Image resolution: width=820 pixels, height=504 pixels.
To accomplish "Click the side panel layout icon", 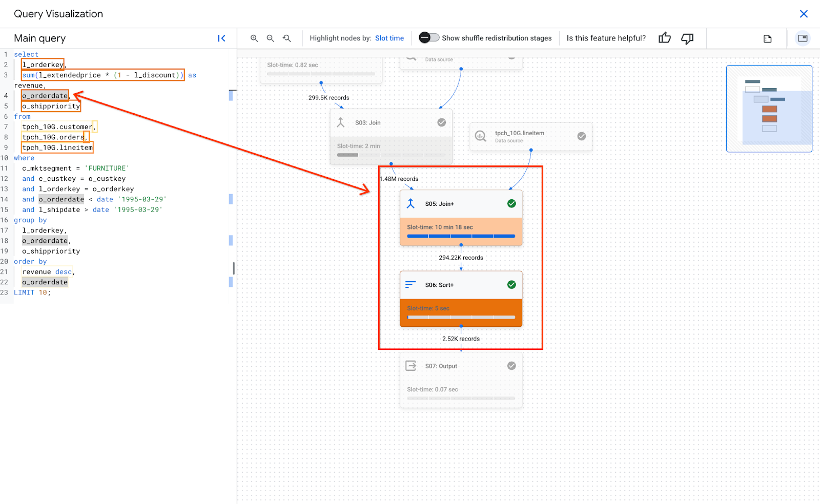I will point(802,38).
